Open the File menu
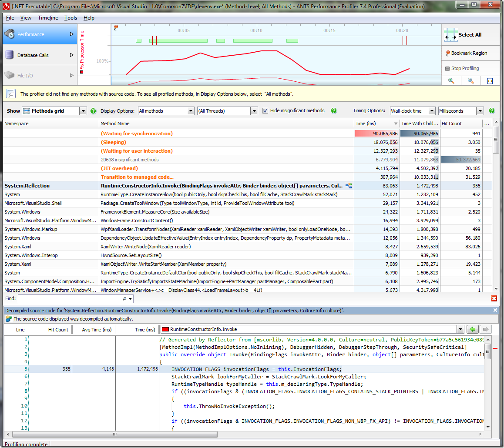The width and height of the screenshot is (504, 448). point(10,18)
